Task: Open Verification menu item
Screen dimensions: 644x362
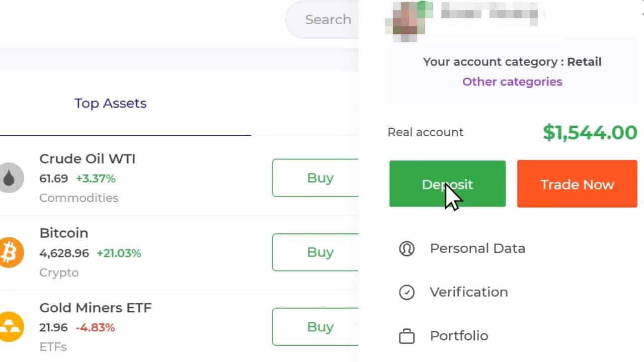Action: tap(468, 292)
